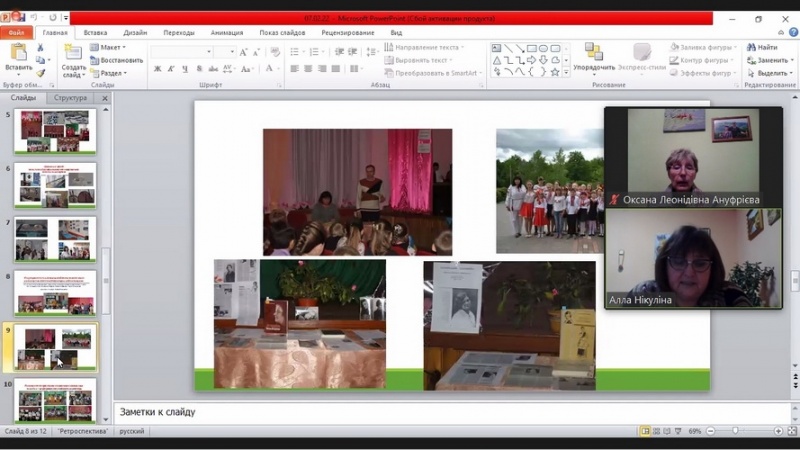Click the Cut scissors icon

[x=41, y=47]
